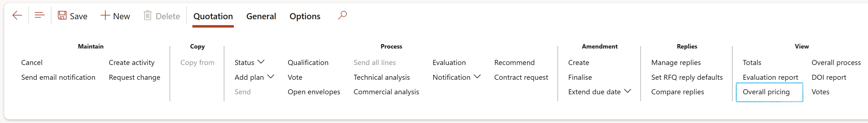Viewport: 868px width, 123px height.
Task: Click Finalise under Amendment
Action: pyautogui.click(x=580, y=77)
